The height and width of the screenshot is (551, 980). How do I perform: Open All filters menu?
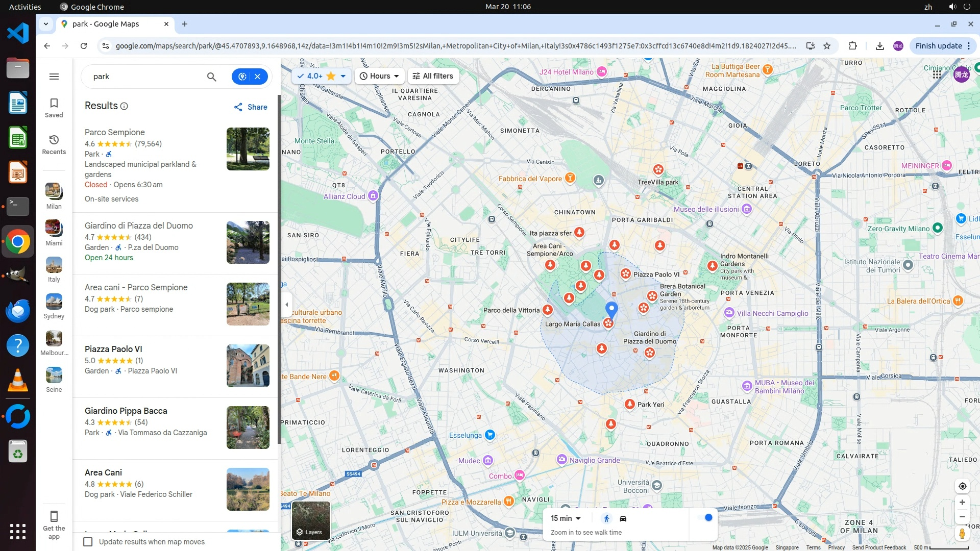coord(433,76)
